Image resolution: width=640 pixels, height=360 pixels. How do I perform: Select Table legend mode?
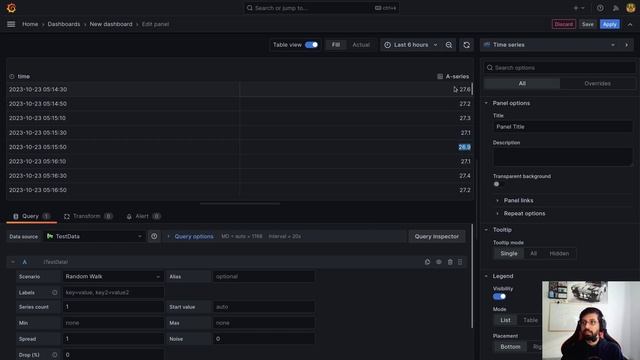coord(530,320)
